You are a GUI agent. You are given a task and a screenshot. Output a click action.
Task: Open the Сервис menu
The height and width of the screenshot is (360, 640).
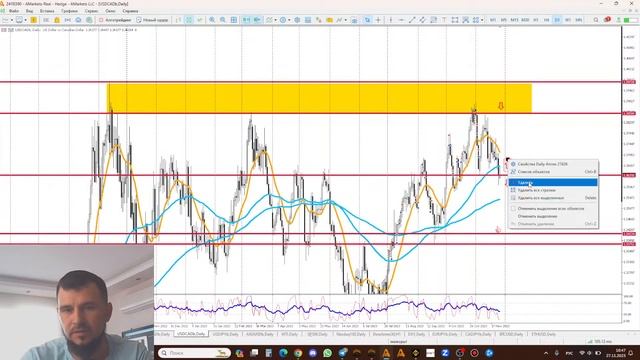91,11
